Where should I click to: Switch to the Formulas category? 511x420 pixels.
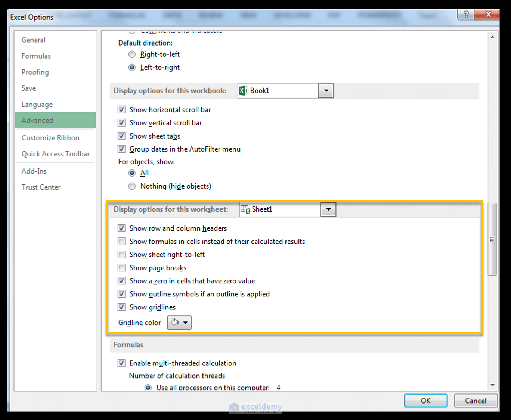[55, 56]
